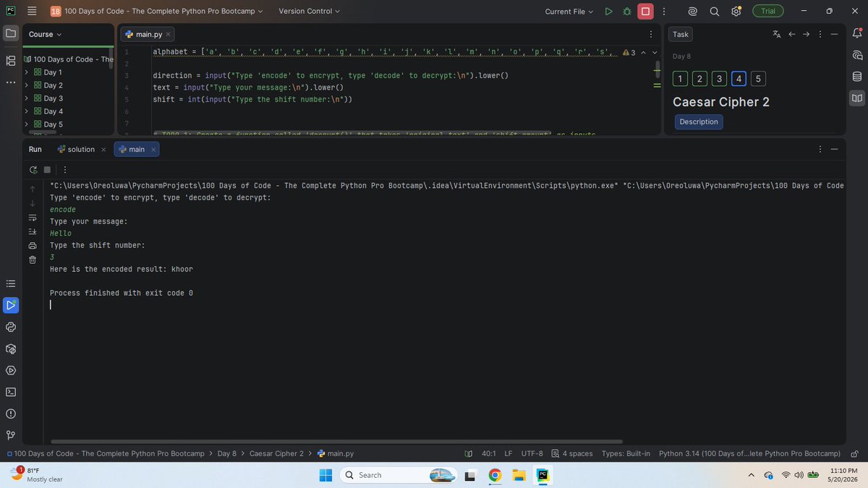Open the Current File run configuration dropdown
Image resolution: width=868 pixels, height=488 pixels.
tap(569, 12)
